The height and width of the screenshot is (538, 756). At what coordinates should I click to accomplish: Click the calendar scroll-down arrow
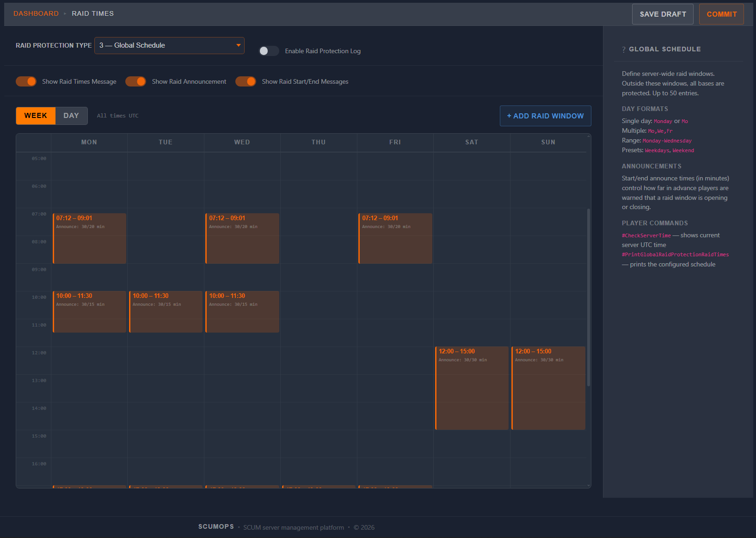click(x=589, y=486)
